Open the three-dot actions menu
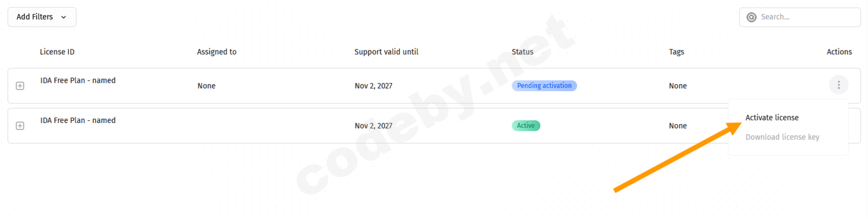868x219 pixels. [838, 85]
